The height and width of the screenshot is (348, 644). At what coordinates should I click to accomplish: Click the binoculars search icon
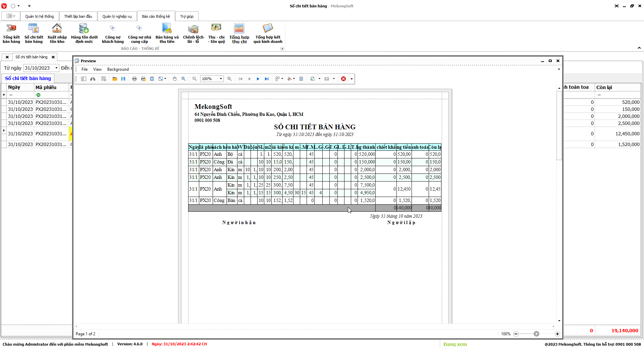point(93,79)
